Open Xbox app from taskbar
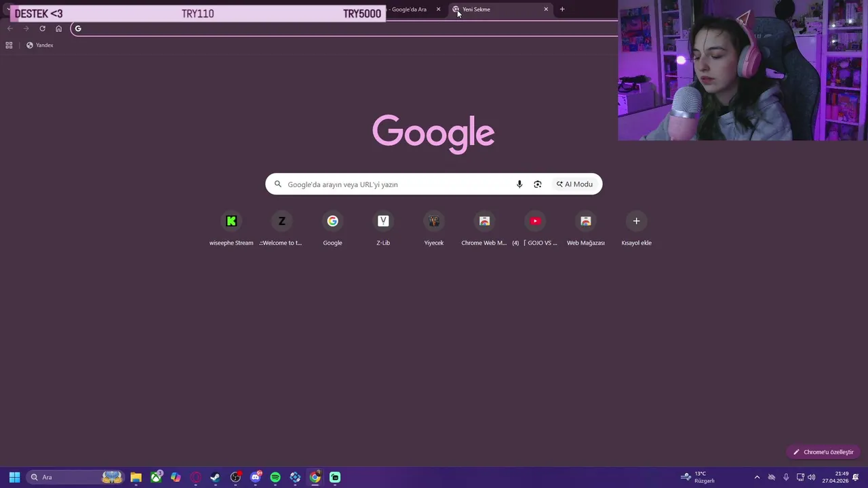This screenshot has height=488, width=868. pyautogui.click(x=156, y=477)
